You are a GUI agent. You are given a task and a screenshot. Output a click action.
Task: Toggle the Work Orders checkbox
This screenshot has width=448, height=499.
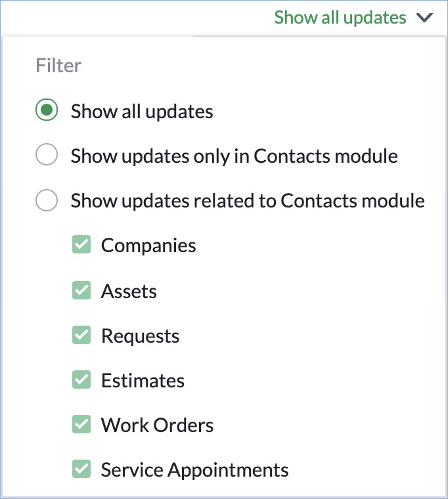(x=81, y=425)
